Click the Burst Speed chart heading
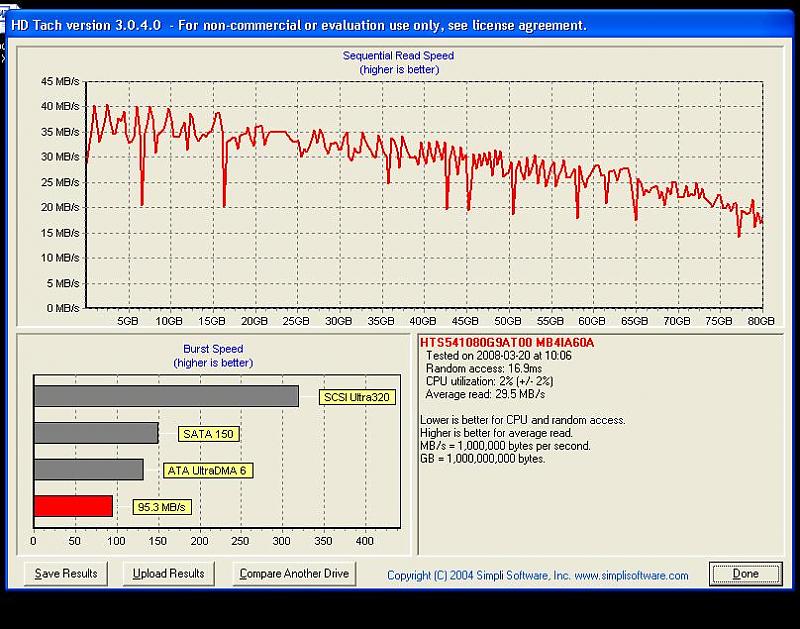This screenshot has height=629, width=800. pyautogui.click(x=215, y=349)
